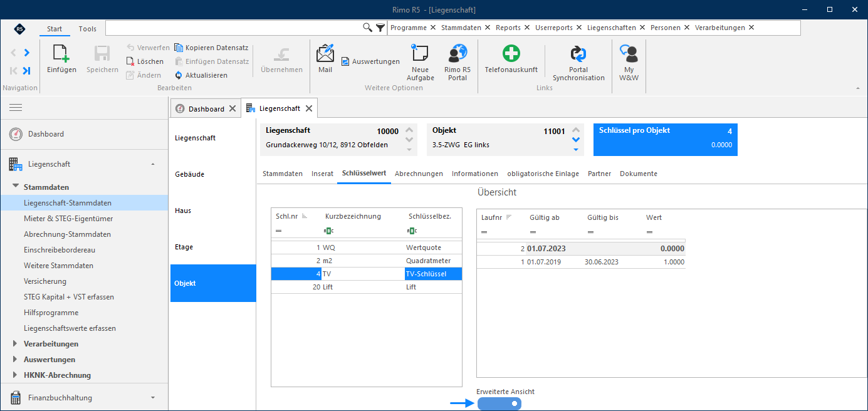This screenshot has width=868, height=411.
Task: Collapse the Stammdaten tree node
Action: point(16,187)
